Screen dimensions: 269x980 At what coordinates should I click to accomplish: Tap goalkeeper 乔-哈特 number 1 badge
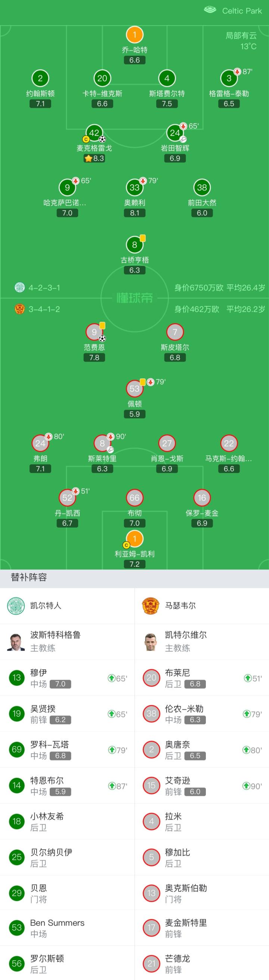tap(134, 35)
